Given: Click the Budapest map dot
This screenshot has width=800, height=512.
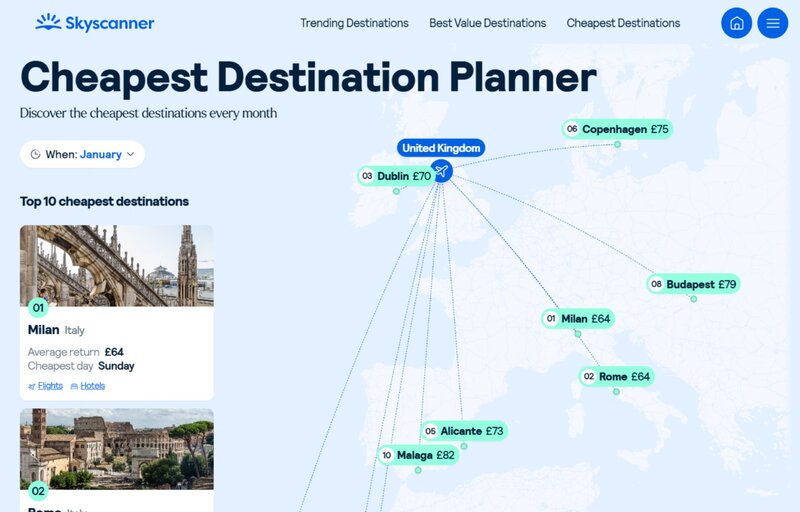Looking at the screenshot, I should coord(693,299).
